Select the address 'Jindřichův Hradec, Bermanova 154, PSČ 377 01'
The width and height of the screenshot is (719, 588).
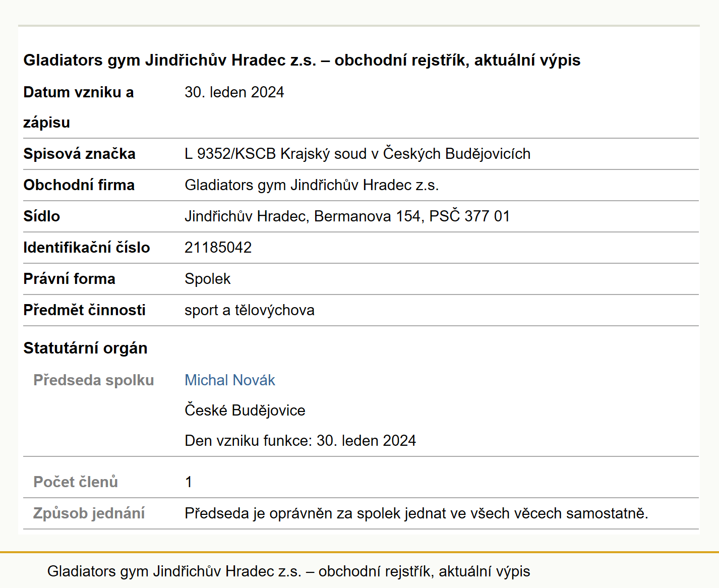[x=347, y=216]
